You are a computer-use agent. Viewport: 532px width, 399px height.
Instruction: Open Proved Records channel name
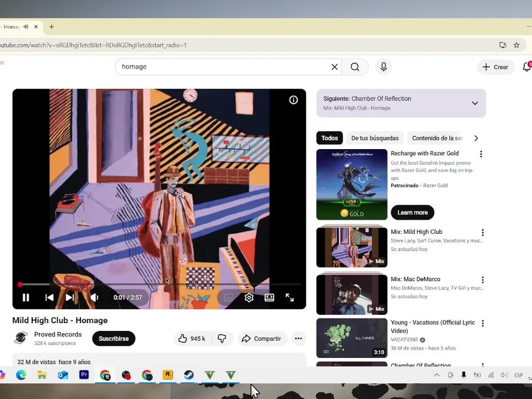[58, 335]
